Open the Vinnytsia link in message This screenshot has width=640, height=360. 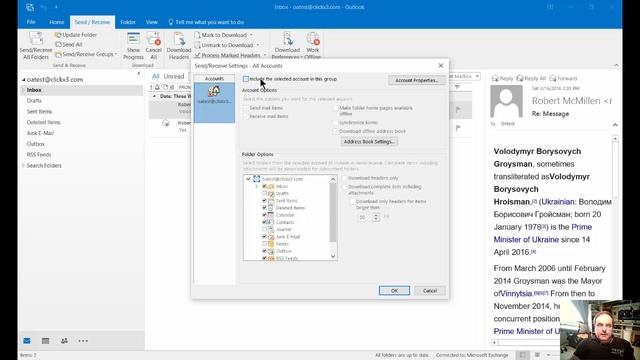(517, 293)
